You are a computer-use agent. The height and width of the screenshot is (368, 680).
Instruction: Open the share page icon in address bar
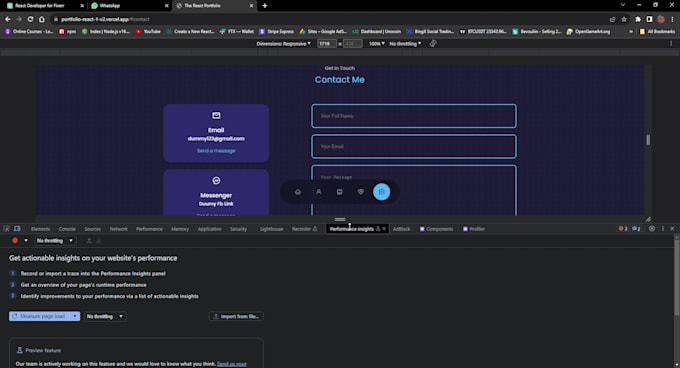point(612,19)
